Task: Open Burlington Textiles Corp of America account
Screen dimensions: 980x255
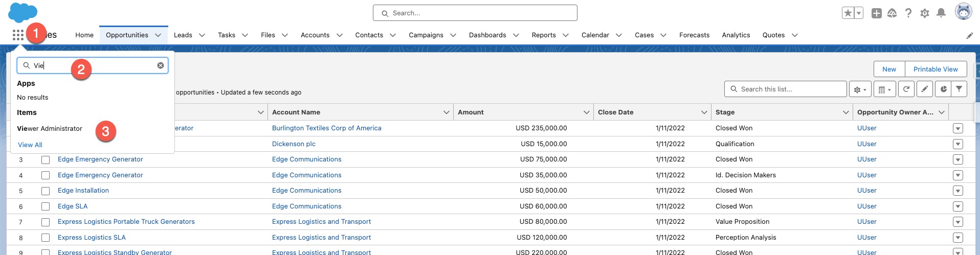Action: [327, 128]
